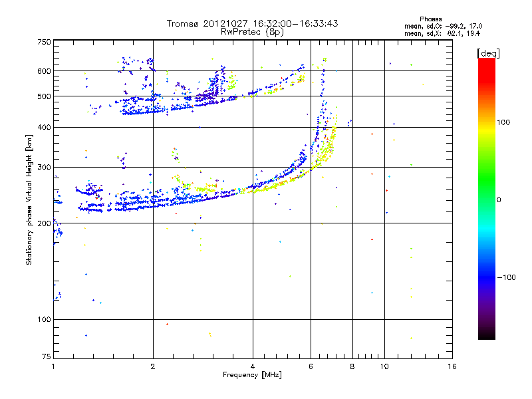The width and height of the screenshot is (532, 399).
Task: Click the x-axis label '2'
Action: pos(153,366)
